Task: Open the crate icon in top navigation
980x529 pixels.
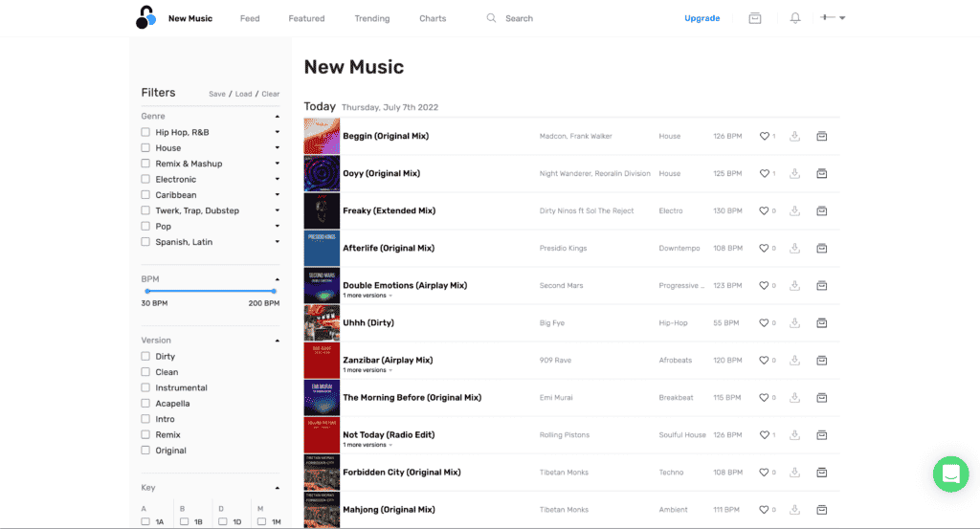Action: point(755,18)
